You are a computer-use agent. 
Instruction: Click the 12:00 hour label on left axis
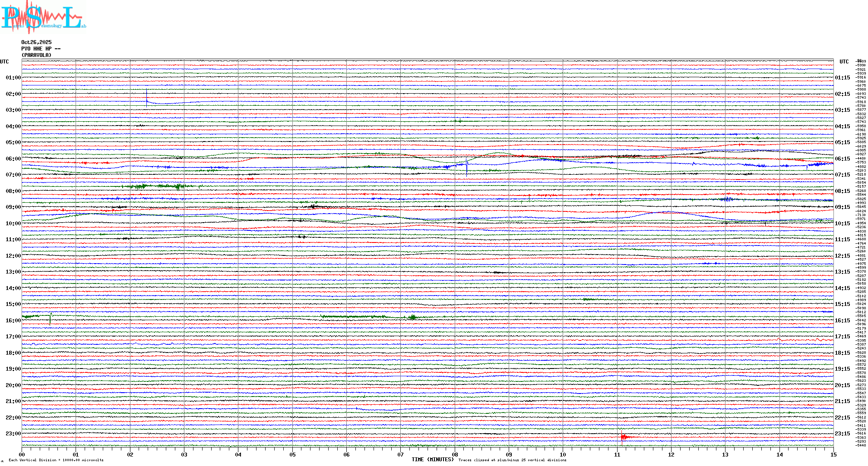point(13,256)
